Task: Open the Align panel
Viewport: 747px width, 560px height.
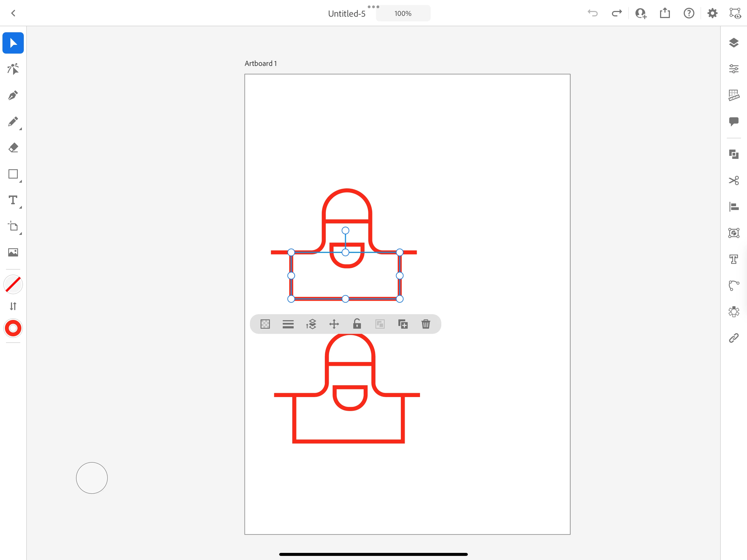Action: 734,207
